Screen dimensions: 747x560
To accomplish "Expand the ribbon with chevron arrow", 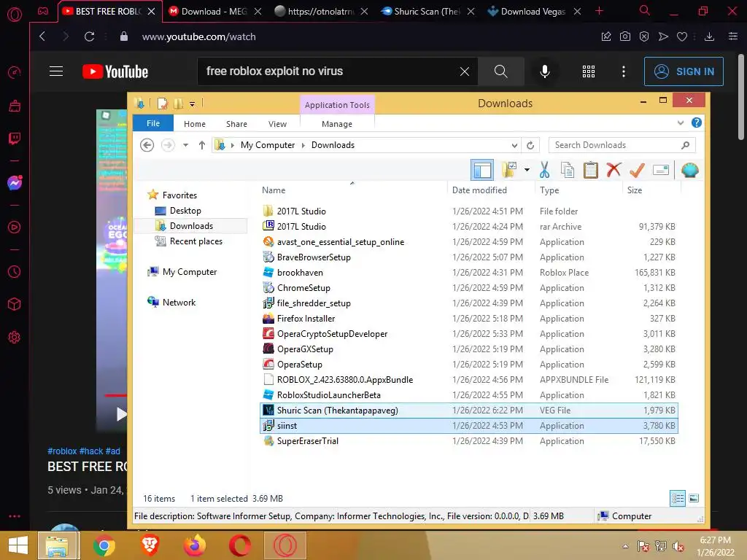I will [681, 122].
